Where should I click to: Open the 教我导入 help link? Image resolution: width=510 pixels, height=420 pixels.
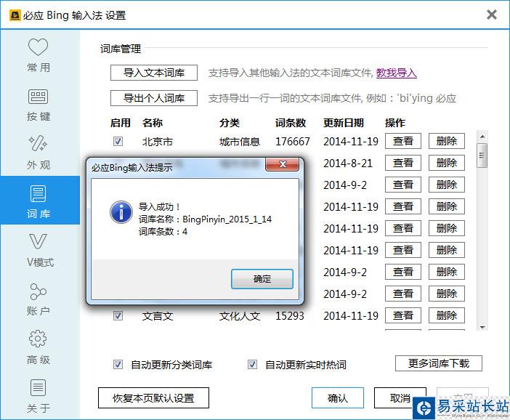[397, 73]
